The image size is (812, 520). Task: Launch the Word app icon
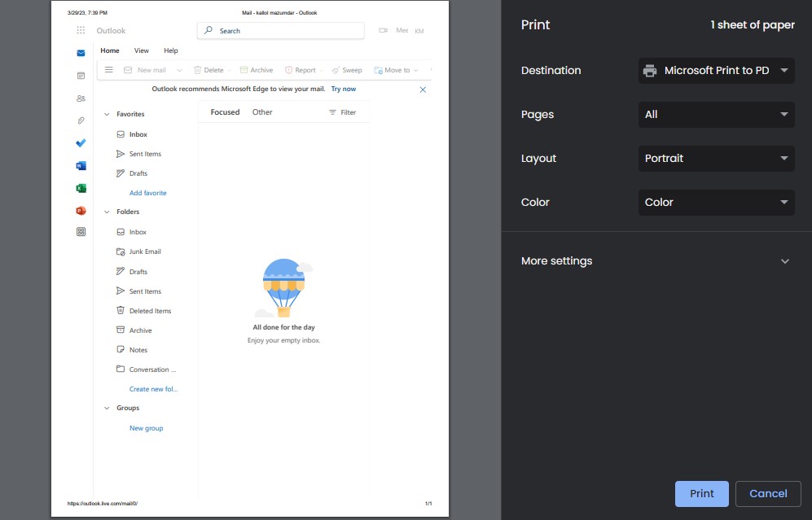point(81,165)
